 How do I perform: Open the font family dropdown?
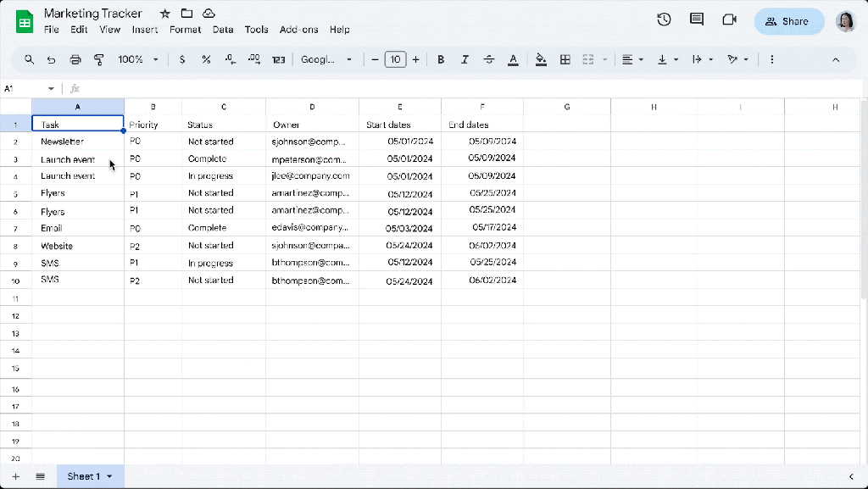(x=326, y=59)
